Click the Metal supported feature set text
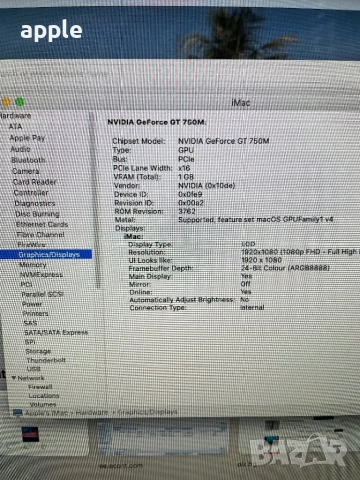The width and height of the screenshot is (360, 480). [256, 219]
